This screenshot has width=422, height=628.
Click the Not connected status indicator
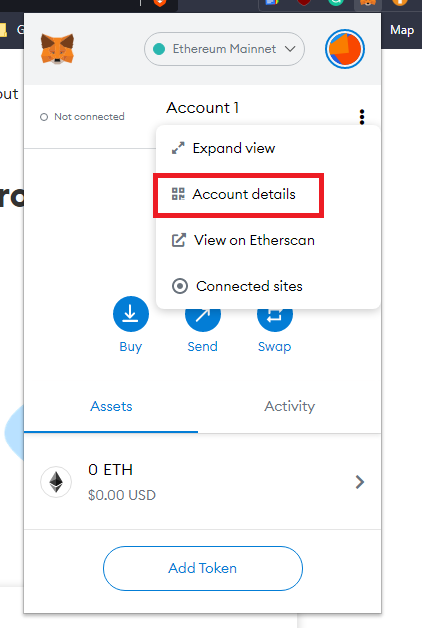click(82, 117)
